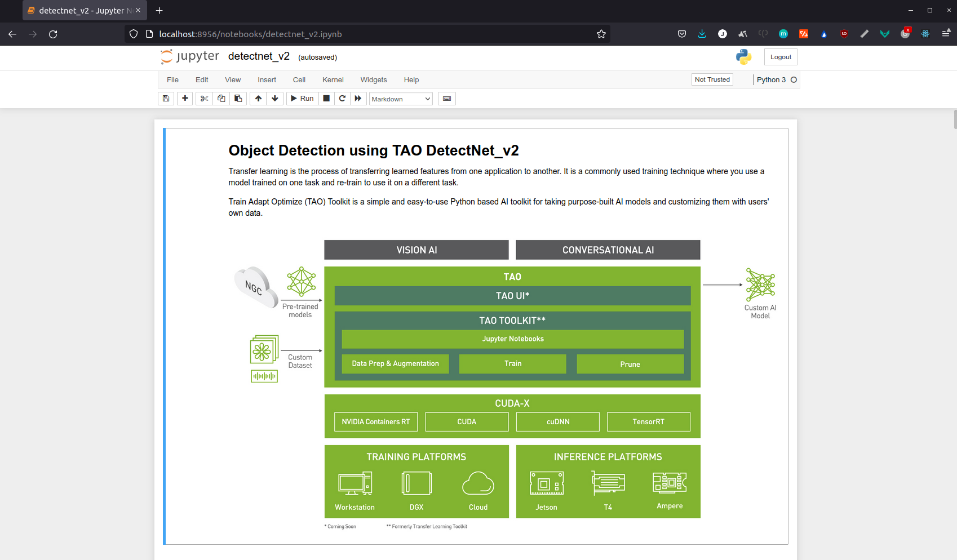957x560 pixels.
Task: Open the uBlock Origin extension icon
Action: pyautogui.click(x=844, y=34)
